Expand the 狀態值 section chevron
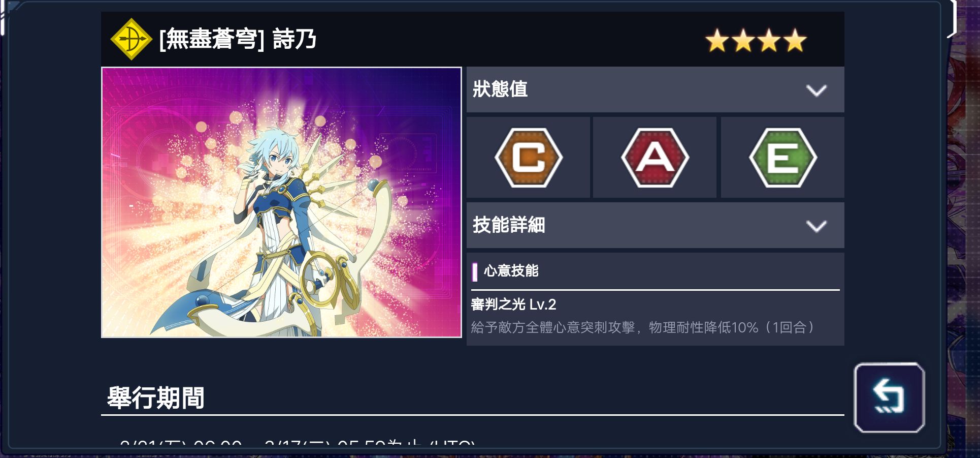The width and height of the screenshot is (980, 458). pos(816,90)
